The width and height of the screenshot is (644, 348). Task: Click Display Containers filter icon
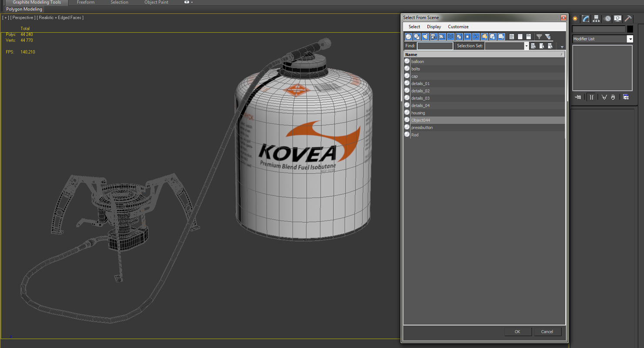coord(484,37)
